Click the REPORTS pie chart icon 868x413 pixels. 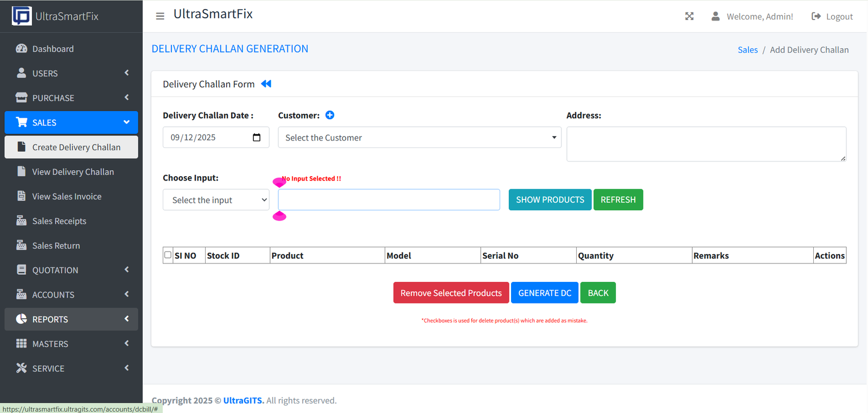pyautogui.click(x=22, y=319)
